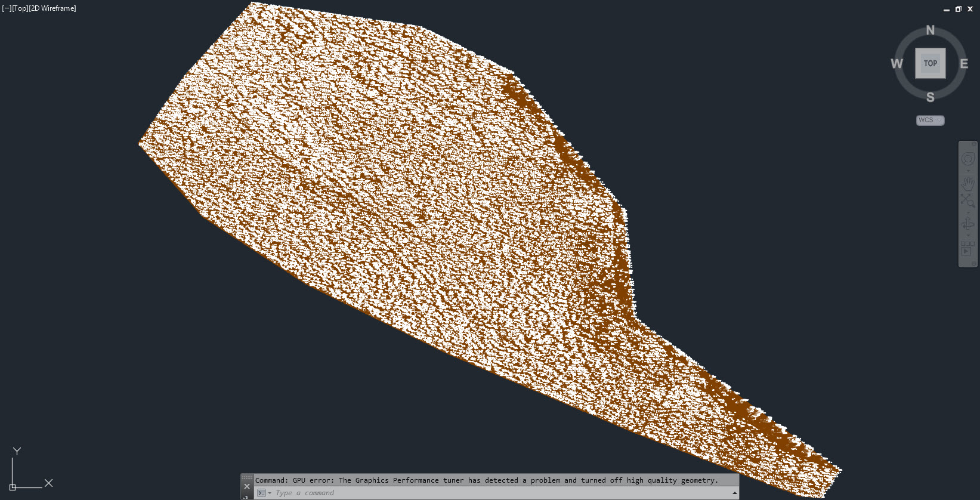980x500 pixels.
Task: Click the W compass letter on ViewCube
Action: pos(896,64)
